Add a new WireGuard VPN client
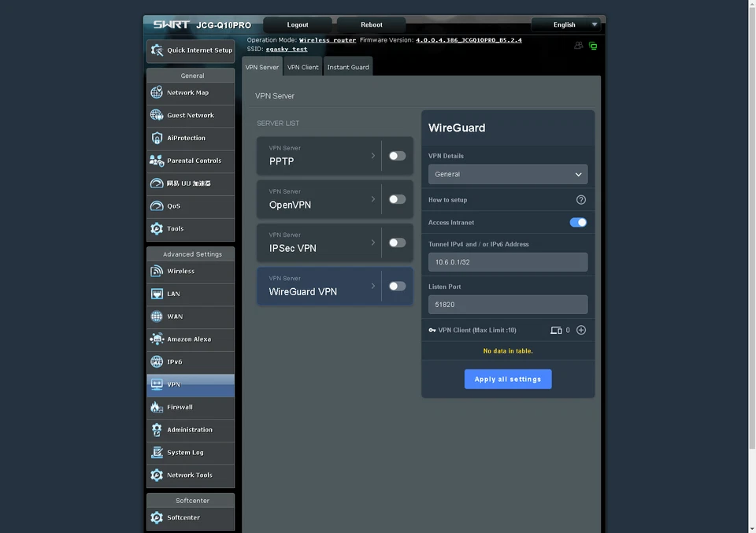The image size is (756, 533). click(x=581, y=330)
